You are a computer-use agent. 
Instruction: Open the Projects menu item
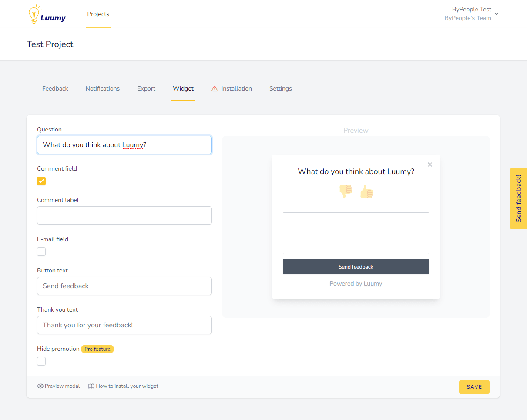point(98,14)
